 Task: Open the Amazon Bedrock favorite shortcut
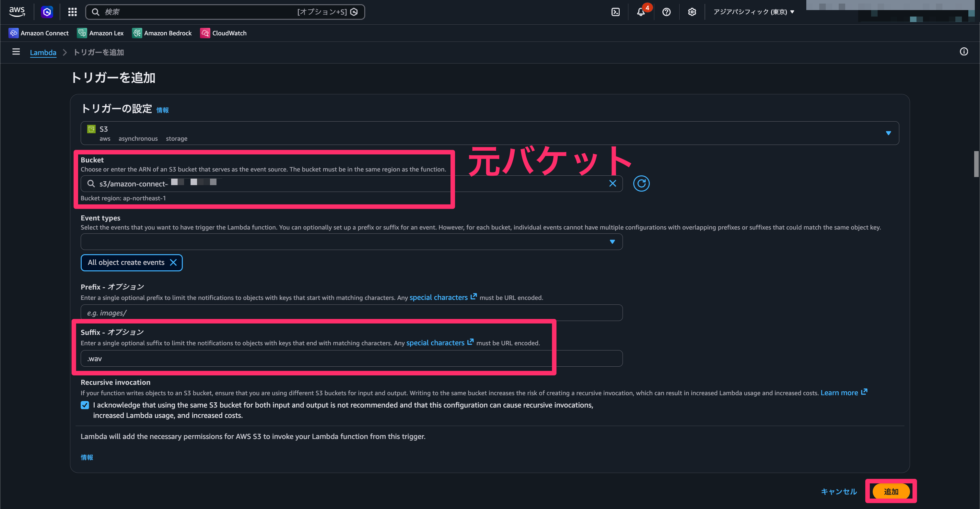pyautogui.click(x=162, y=33)
